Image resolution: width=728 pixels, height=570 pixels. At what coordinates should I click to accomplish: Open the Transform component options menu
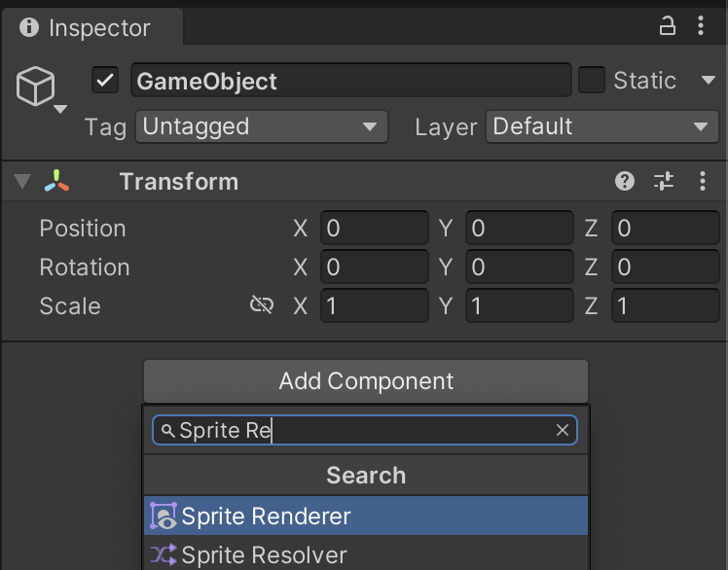pyautogui.click(x=702, y=181)
